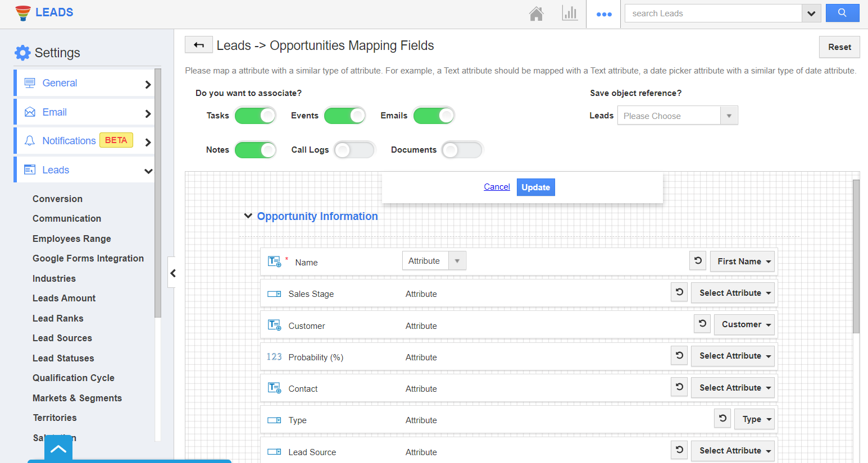This screenshot has width=868, height=463.
Task: Toggle the Events association switch
Action: (345, 116)
